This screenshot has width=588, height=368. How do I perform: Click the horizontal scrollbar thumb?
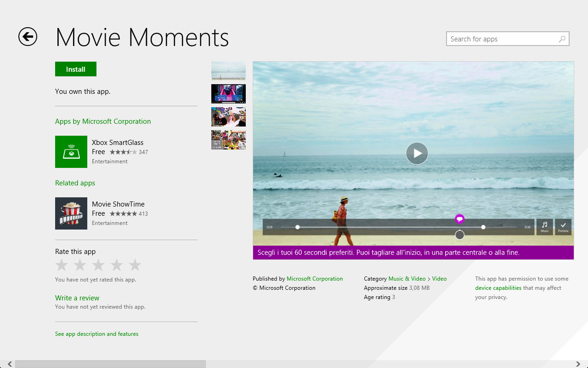pos(110,364)
